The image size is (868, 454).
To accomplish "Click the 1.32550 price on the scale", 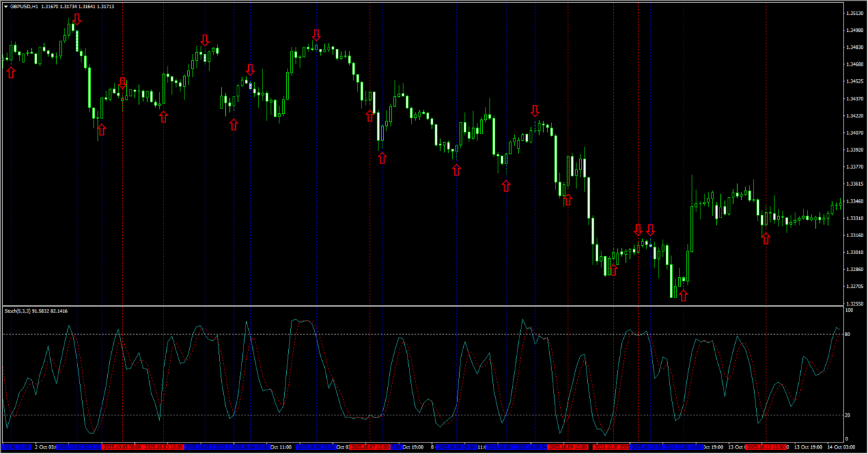I will coord(854,304).
